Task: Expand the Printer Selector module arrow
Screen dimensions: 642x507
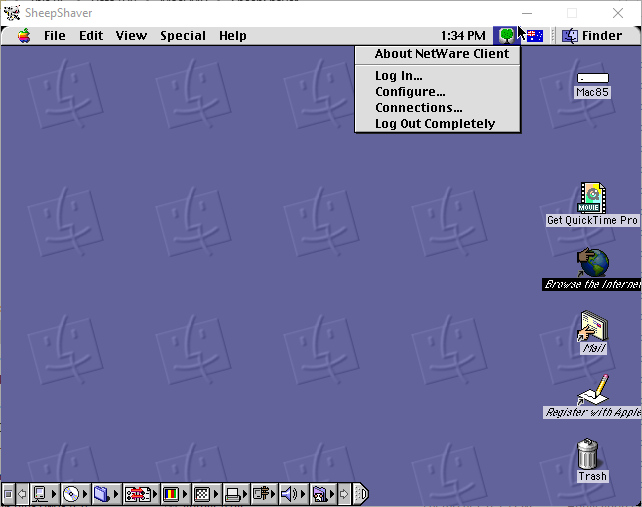Action: [x=245, y=494]
